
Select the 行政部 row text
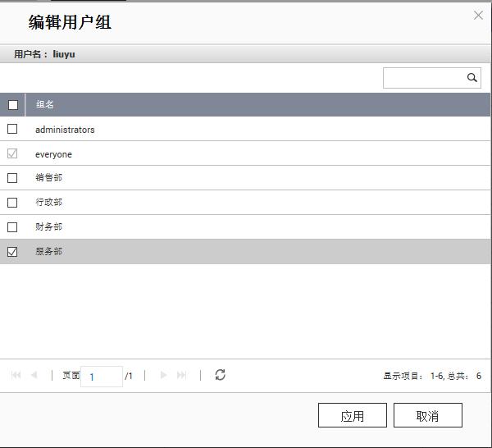(48, 202)
